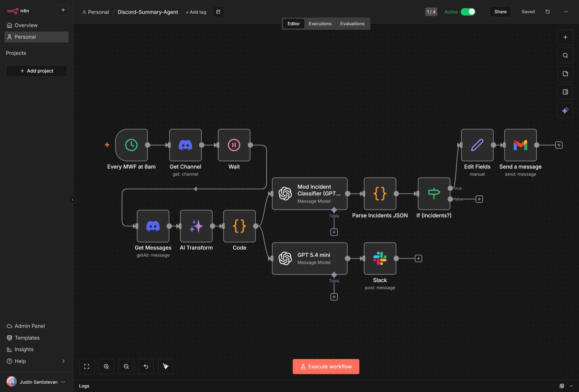579x392 pixels.
Task: Click the 1/4 executions badge
Action: point(431,12)
